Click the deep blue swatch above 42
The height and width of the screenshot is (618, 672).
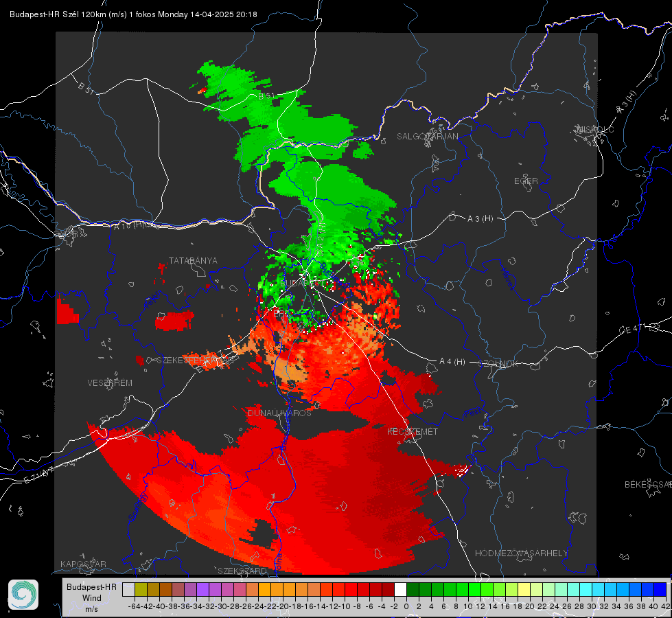(x=660, y=589)
